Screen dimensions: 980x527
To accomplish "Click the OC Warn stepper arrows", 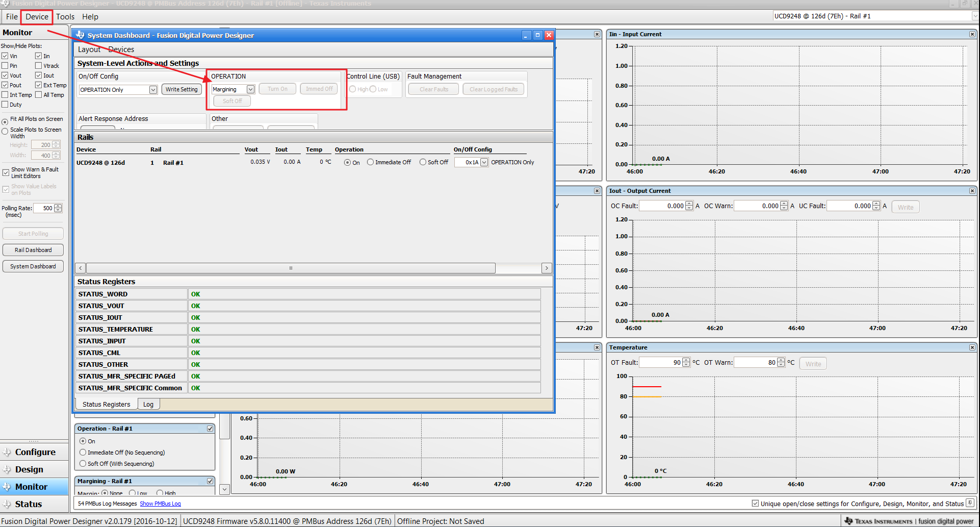I will coord(784,206).
